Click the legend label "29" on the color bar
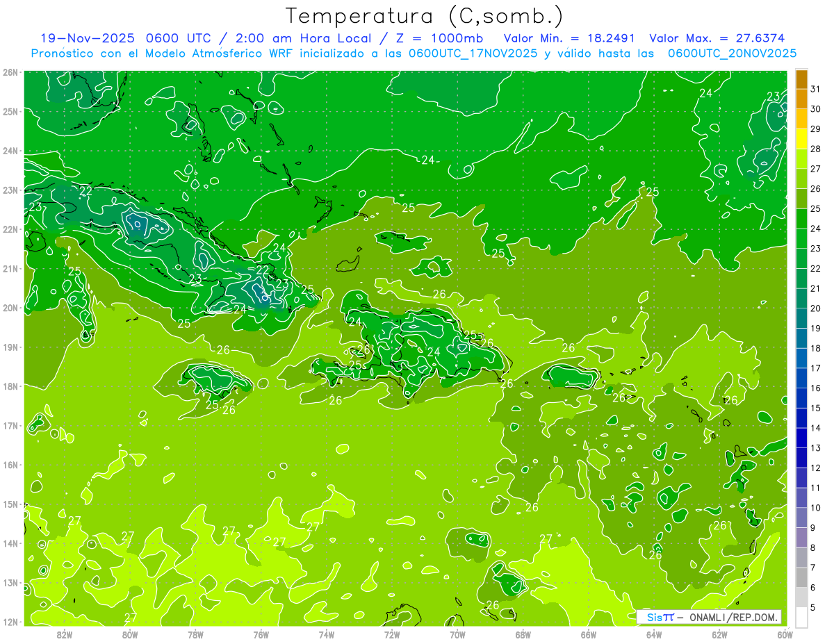 [x=816, y=129]
